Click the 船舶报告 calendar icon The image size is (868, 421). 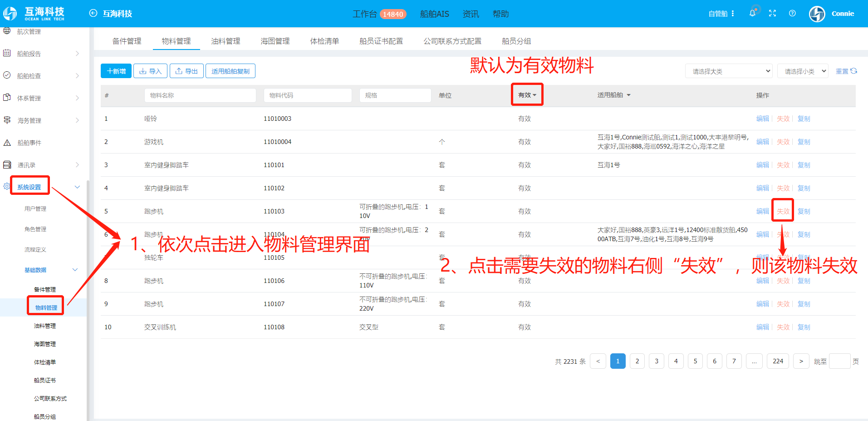[7, 53]
